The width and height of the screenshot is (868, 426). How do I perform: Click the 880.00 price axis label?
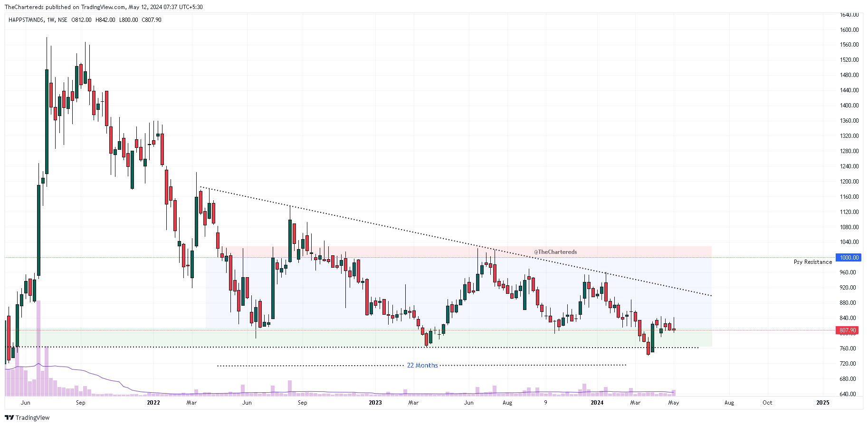848,303
